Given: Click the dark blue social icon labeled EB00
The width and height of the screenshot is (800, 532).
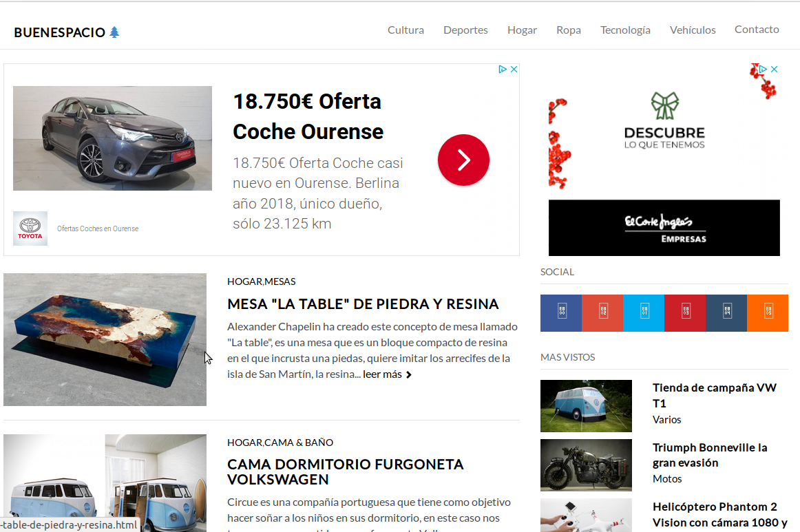Looking at the screenshot, I should [x=561, y=313].
